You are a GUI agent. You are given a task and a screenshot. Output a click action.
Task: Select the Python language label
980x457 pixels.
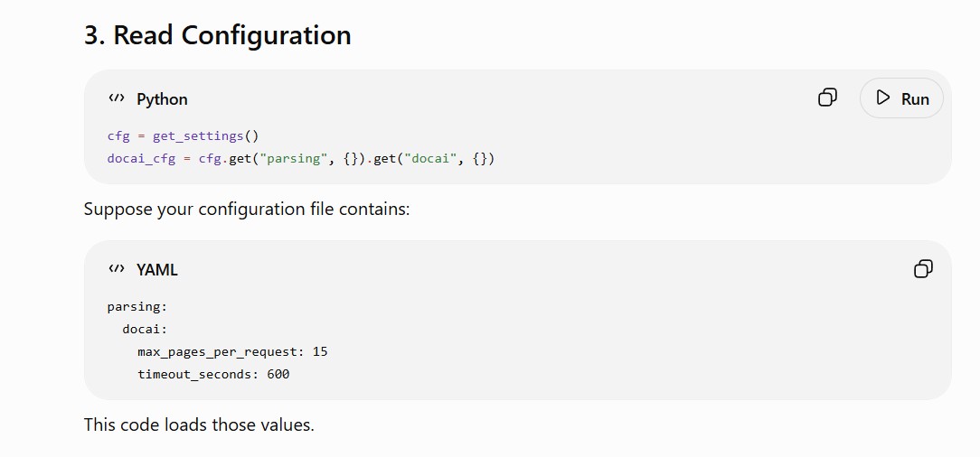(162, 99)
